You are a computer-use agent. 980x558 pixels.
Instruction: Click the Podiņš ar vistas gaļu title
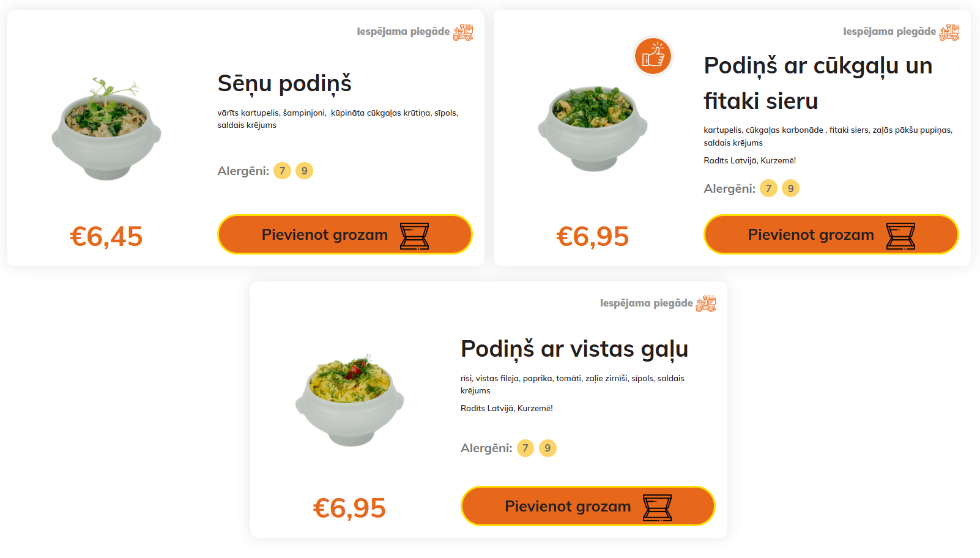coord(574,349)
